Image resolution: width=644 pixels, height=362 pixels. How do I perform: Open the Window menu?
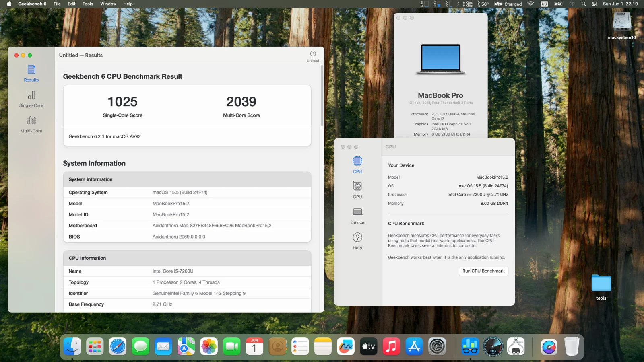coord(108,4)
